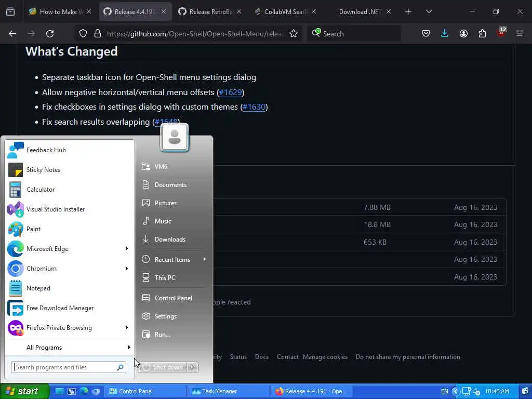
Task: Click the tray volume icon
Action: point(476,392)
